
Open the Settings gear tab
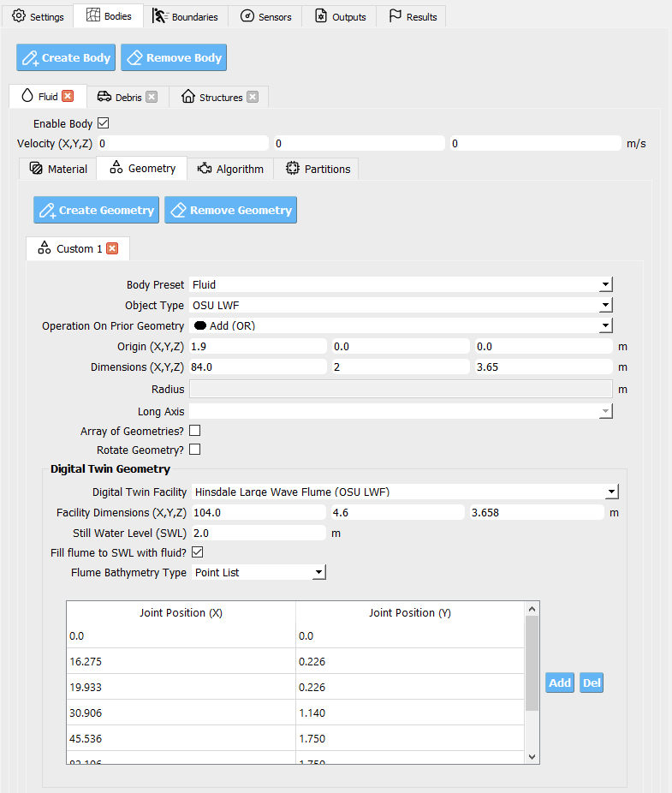click(38, 16)
